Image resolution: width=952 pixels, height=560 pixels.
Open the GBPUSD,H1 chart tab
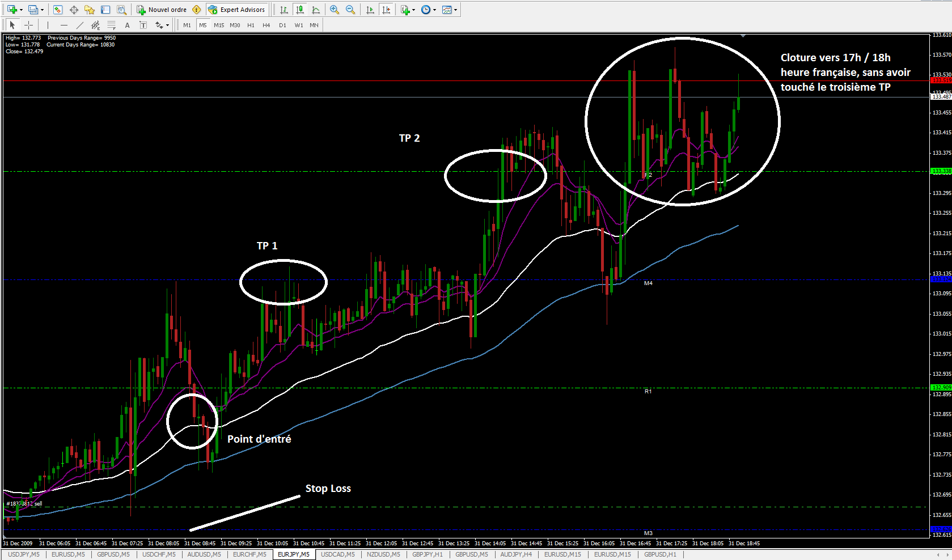(x=660, y=554)
